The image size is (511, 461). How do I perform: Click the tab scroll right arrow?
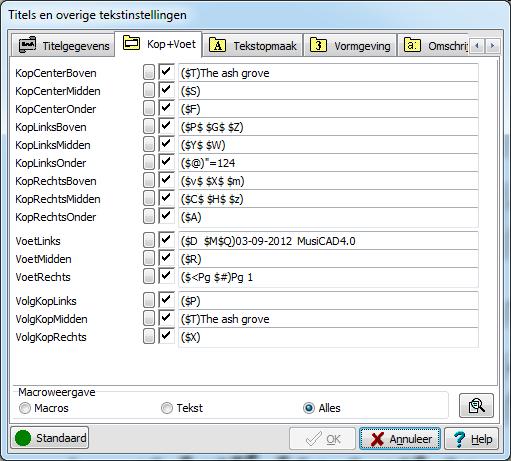[492, 46]
